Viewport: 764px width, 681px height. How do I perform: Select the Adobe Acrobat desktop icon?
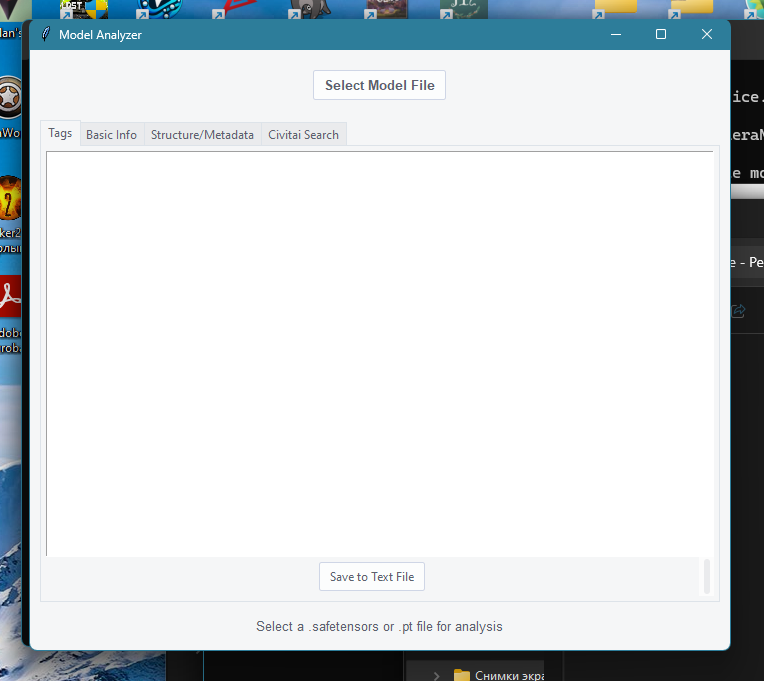10,297
